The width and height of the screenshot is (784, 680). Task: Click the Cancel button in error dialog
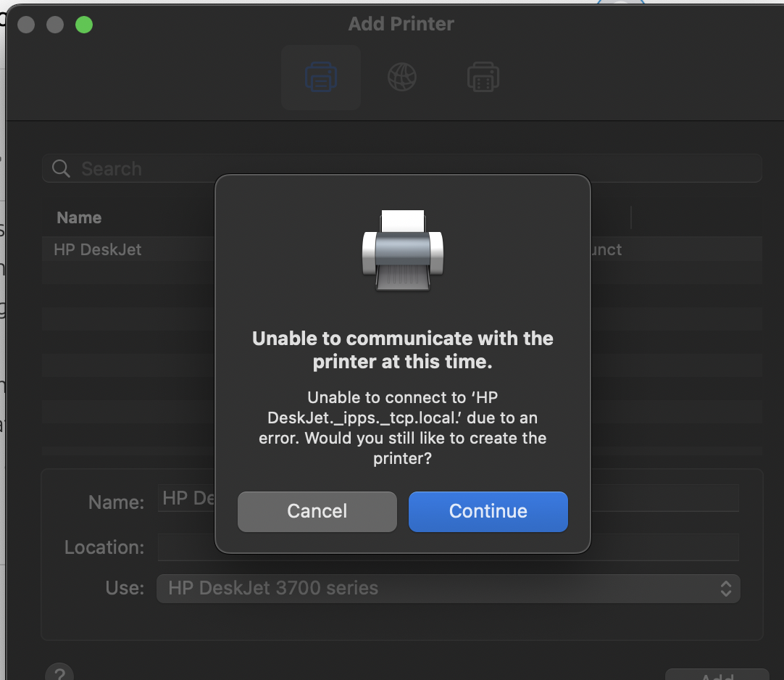[x=317, y=511]
